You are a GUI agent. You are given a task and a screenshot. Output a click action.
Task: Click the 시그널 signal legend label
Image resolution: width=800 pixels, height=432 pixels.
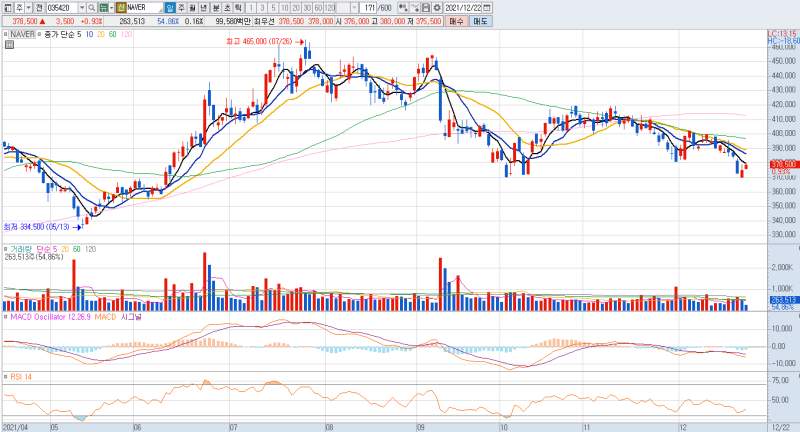click(x=131, y=317)
